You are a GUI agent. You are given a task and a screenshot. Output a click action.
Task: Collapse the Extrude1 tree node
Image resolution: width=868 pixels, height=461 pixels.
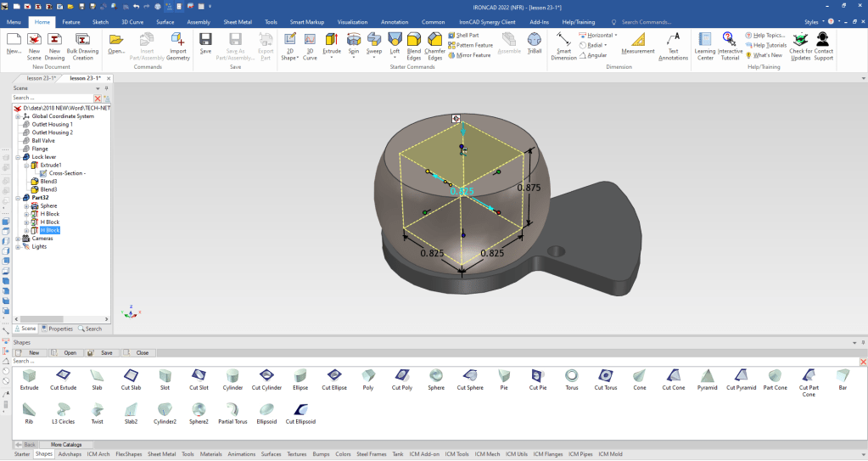[x=26, y=165]
